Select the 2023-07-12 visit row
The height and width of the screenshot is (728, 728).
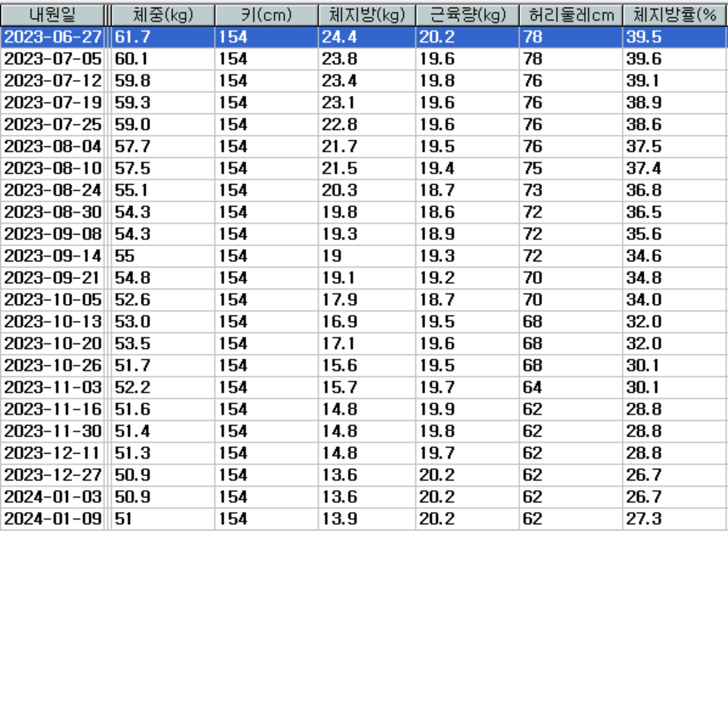[x=364, y=81]
